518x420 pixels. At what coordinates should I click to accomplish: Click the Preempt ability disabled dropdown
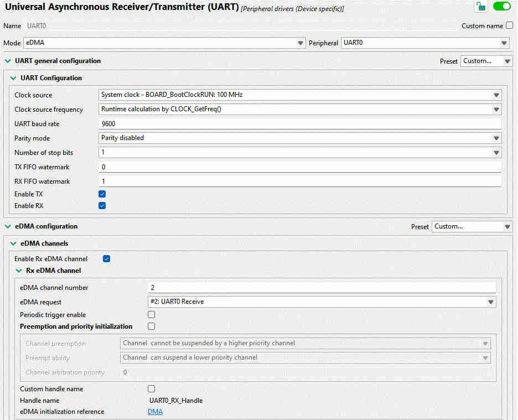305,357
